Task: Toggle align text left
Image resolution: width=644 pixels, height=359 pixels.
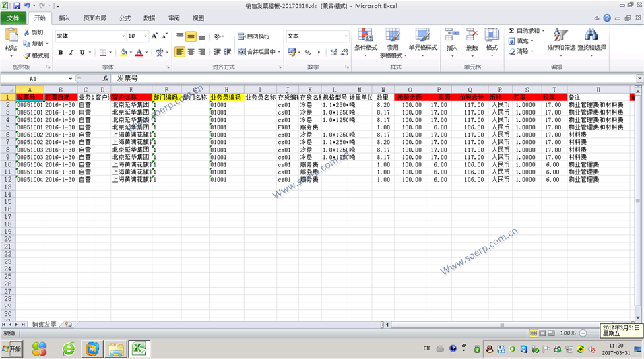Action: pyautogui.click(x=179, y=52)
